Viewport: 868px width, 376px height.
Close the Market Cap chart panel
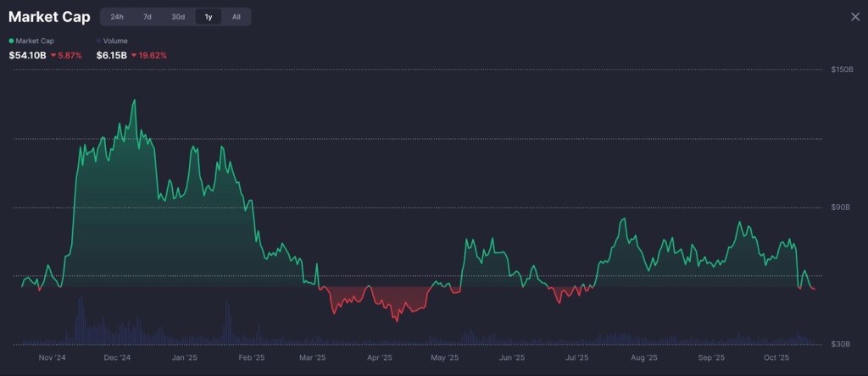pyautogui.click(x=854, y=17)
